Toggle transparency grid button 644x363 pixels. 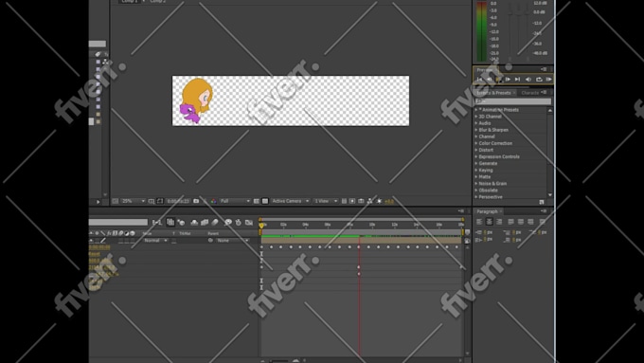tap(265, 201)
